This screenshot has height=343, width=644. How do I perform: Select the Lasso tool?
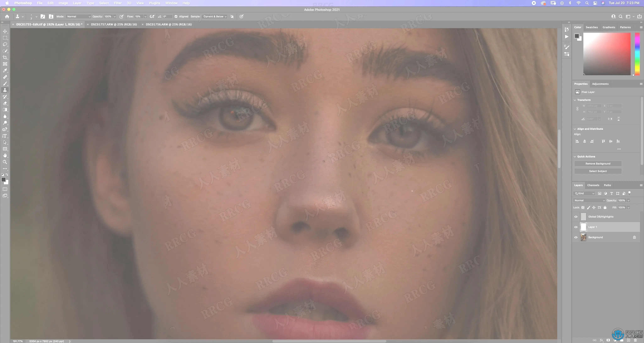point(5,44)
